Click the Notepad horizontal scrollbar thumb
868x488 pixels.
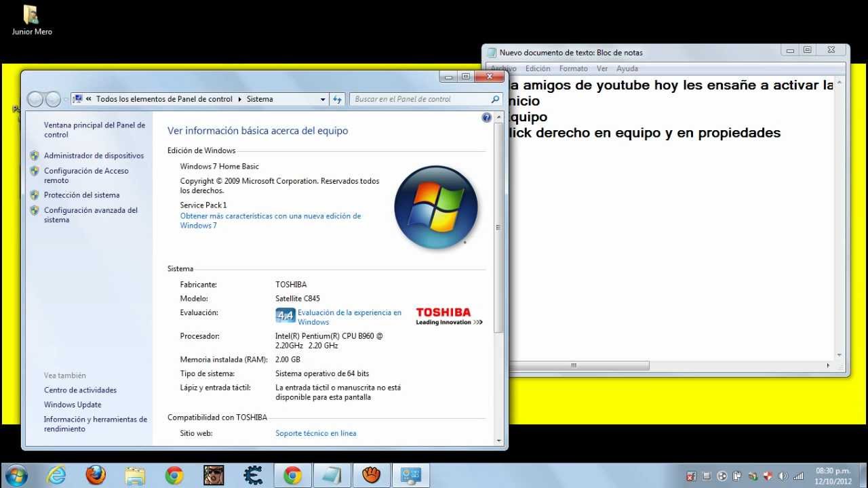coord(574,365)
